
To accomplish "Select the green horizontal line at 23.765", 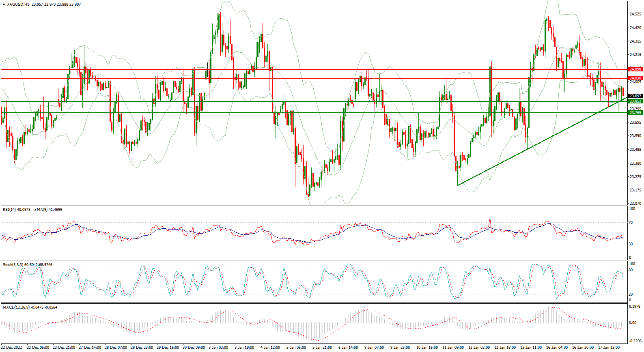I will click(314, 113).
